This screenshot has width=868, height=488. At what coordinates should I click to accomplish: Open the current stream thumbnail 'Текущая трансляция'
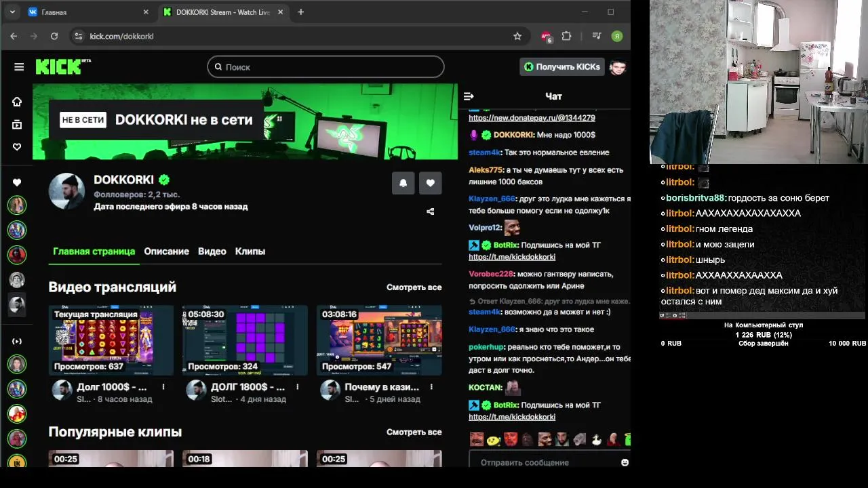[111, 340]
